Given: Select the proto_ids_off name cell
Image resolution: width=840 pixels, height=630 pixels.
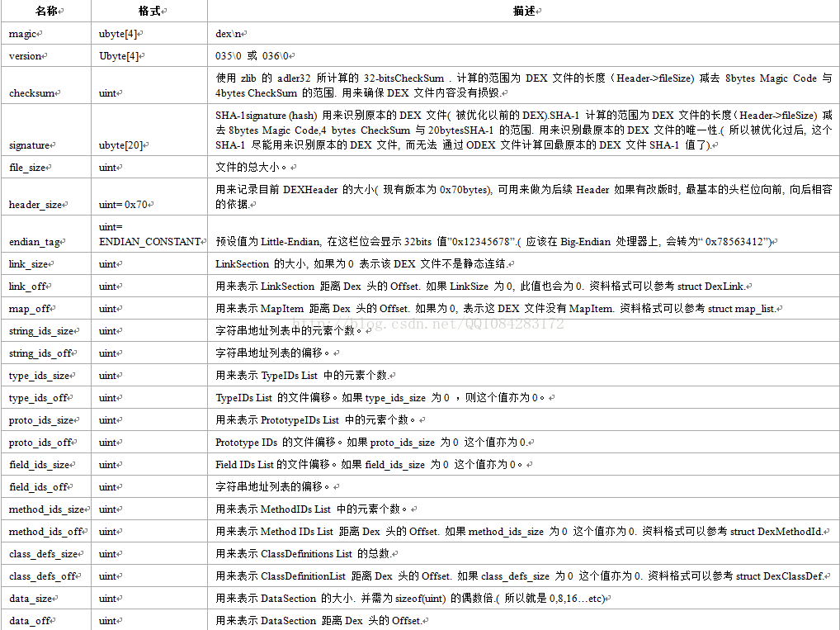Looking at the screenshot, I should click(x=46, y=443).
